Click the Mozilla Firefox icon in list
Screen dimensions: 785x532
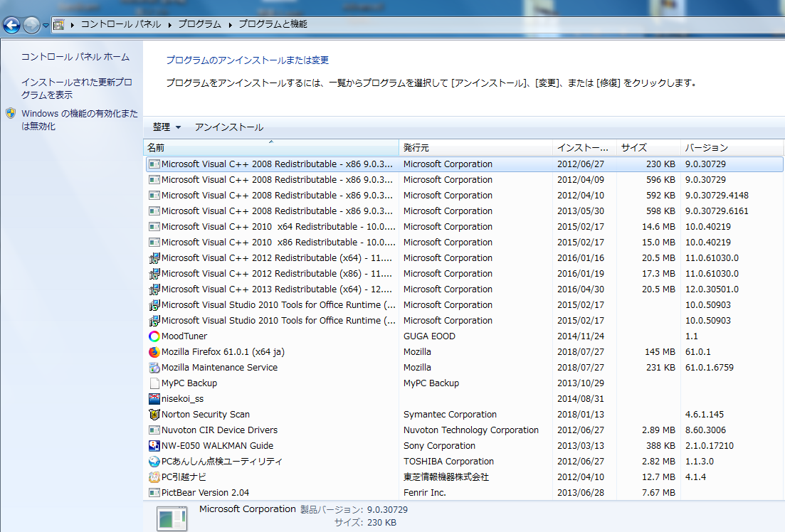point(154,352)
